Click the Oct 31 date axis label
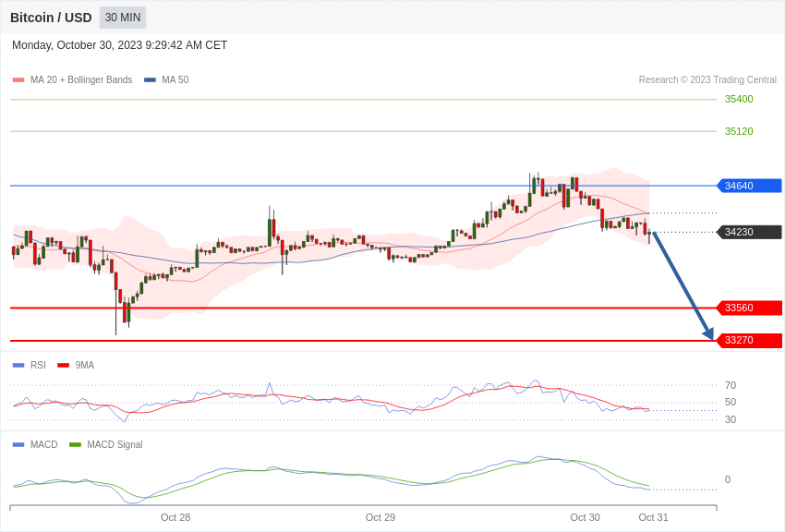785x532 pixels. (x=653, y=517)
